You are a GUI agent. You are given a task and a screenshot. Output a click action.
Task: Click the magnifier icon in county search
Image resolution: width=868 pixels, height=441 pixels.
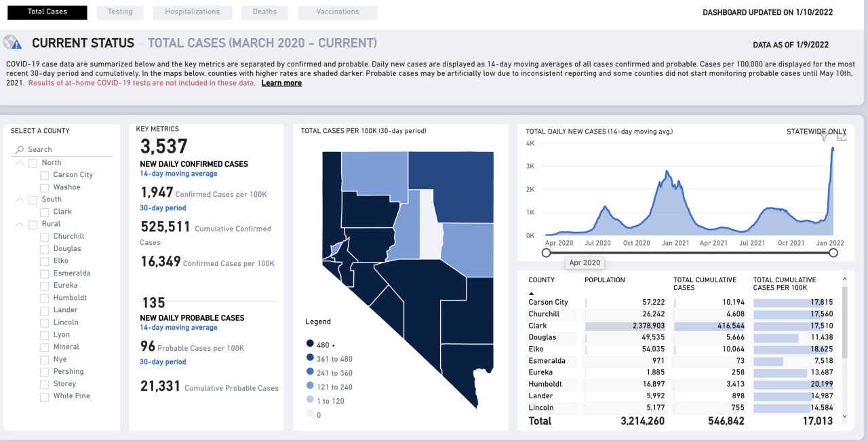click(20, 150)
